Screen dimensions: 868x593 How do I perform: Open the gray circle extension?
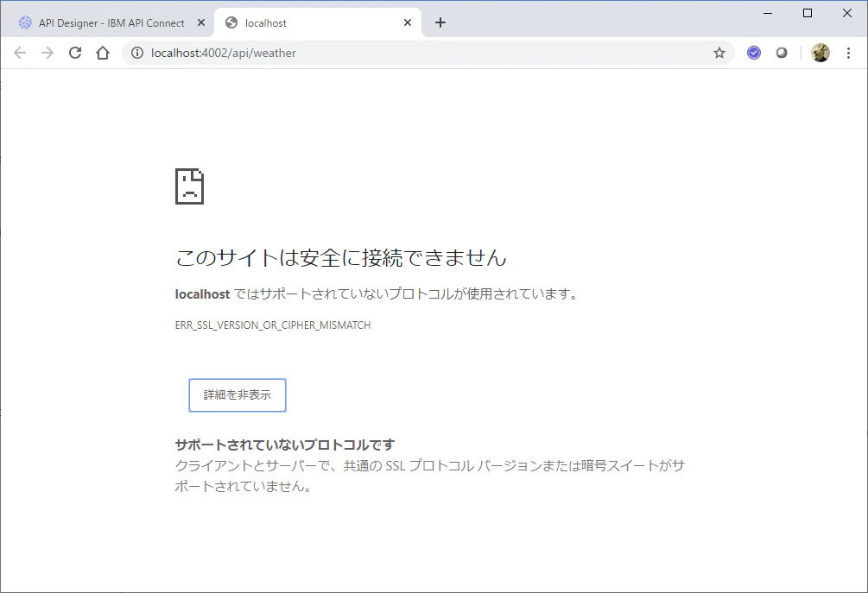[782, 53]
